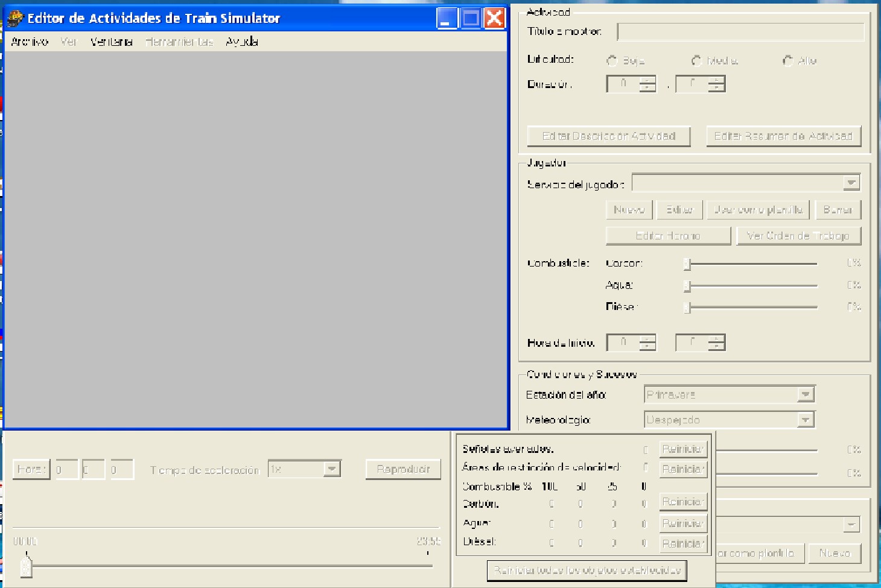Open the Ventana menu
Viewport: 881px width, 588px height.
[111, 42]
